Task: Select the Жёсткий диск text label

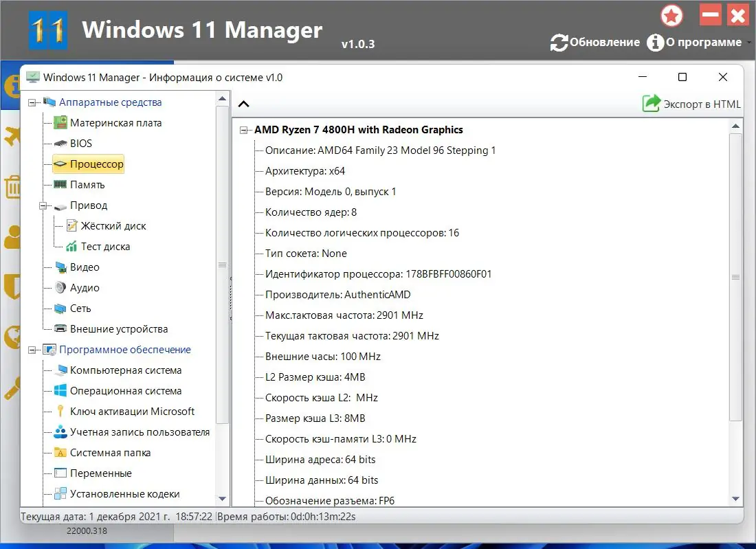Action: tap(113, 225)
